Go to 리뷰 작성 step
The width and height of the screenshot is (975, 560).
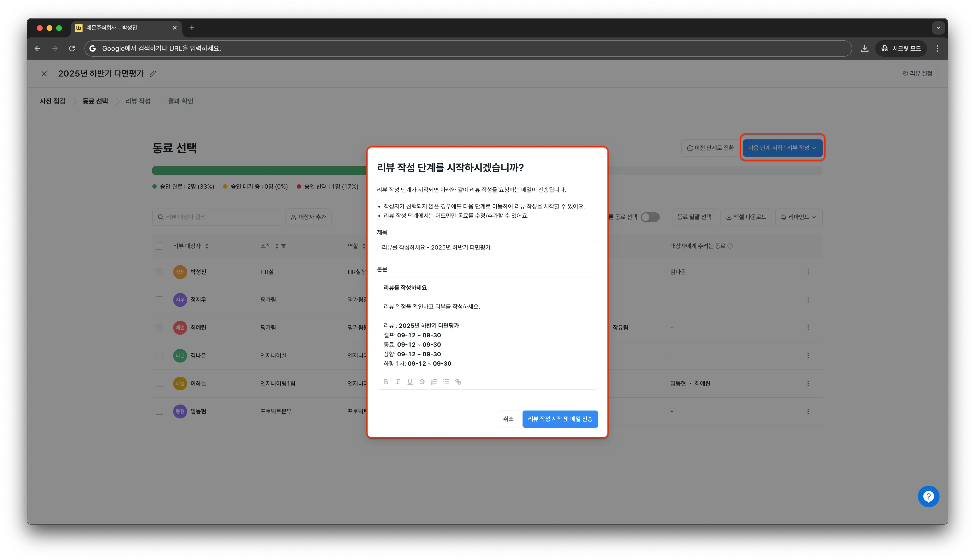point(138,101)
